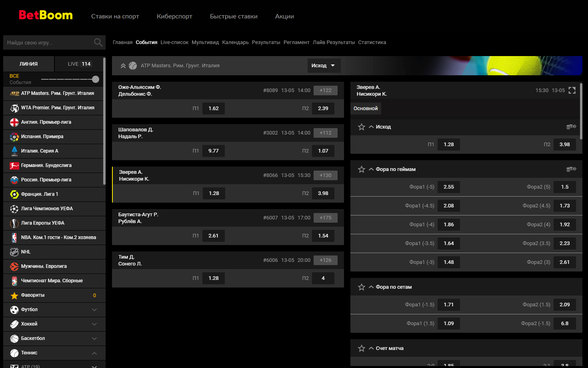Click France Ligue 1 icon

(14, 194)
